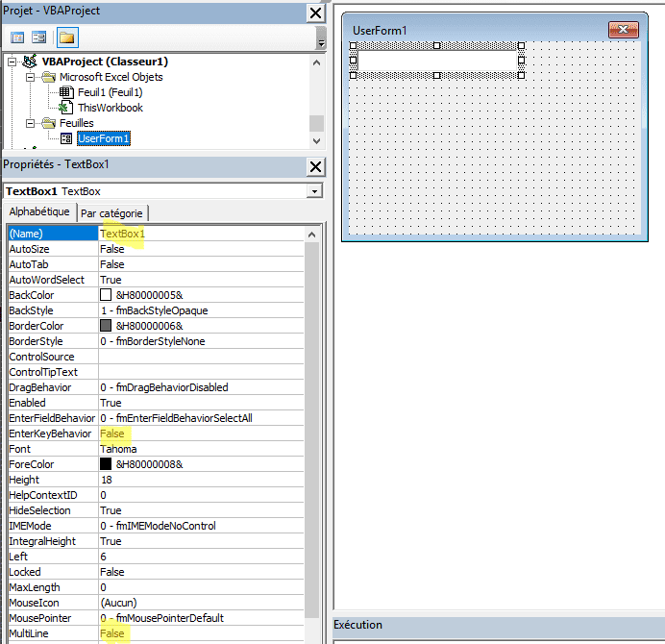The height and width of the screenshot is (644, 665).
Task: Select the MultiLine property value field
Action: click(202, 633)
